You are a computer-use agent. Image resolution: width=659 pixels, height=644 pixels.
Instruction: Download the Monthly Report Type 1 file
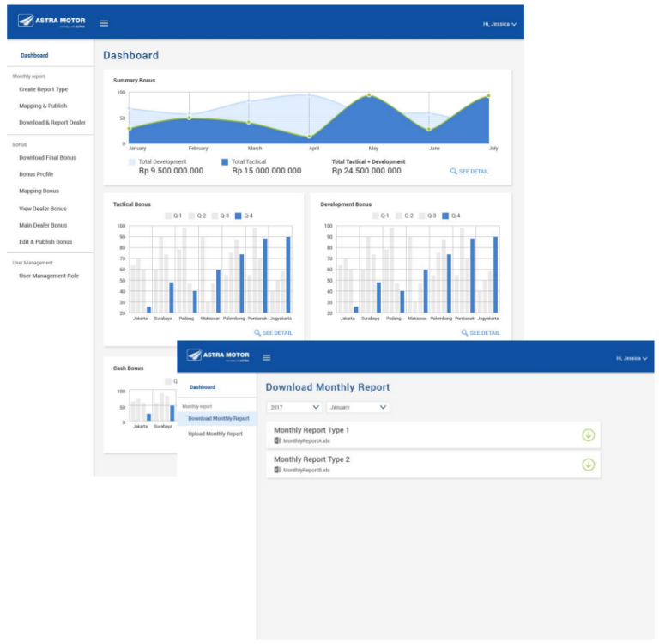pyautogui.click(x=588, y=434)
